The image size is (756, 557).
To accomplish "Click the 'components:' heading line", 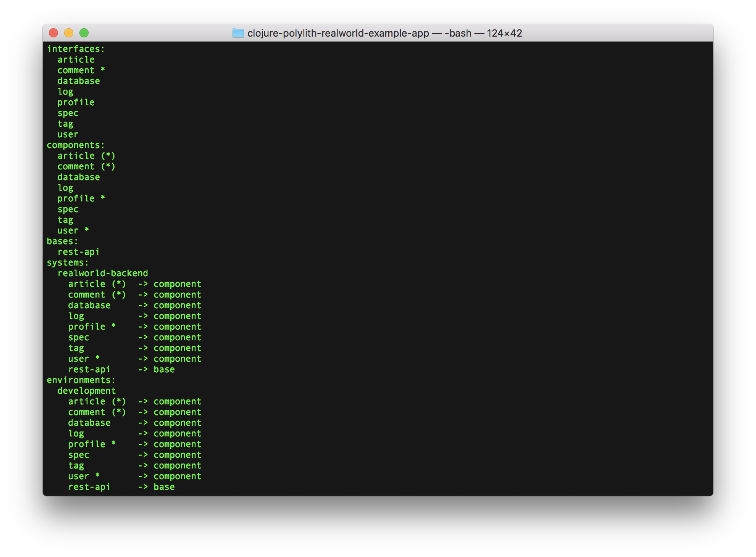I will [76, 145].
